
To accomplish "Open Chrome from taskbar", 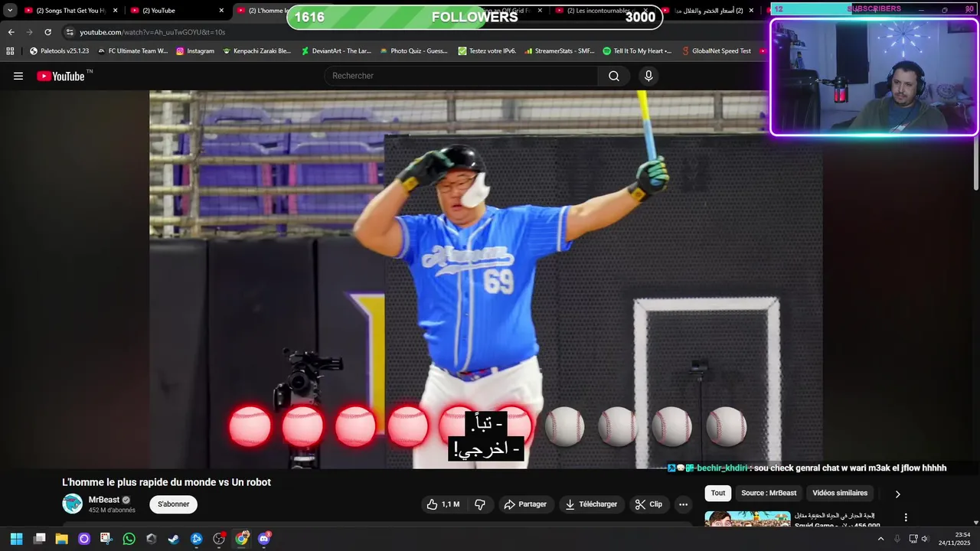I will coord(242,539).
